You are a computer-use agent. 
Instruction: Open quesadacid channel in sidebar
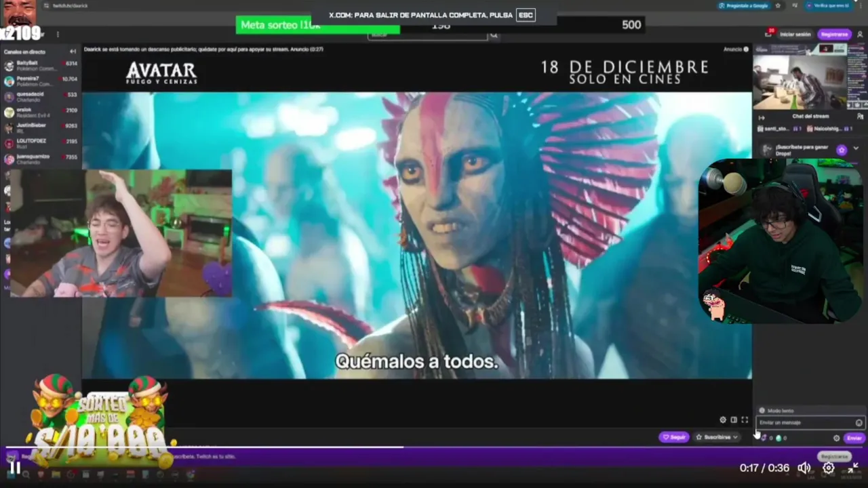pyautogui.click(x=41, y=97)
